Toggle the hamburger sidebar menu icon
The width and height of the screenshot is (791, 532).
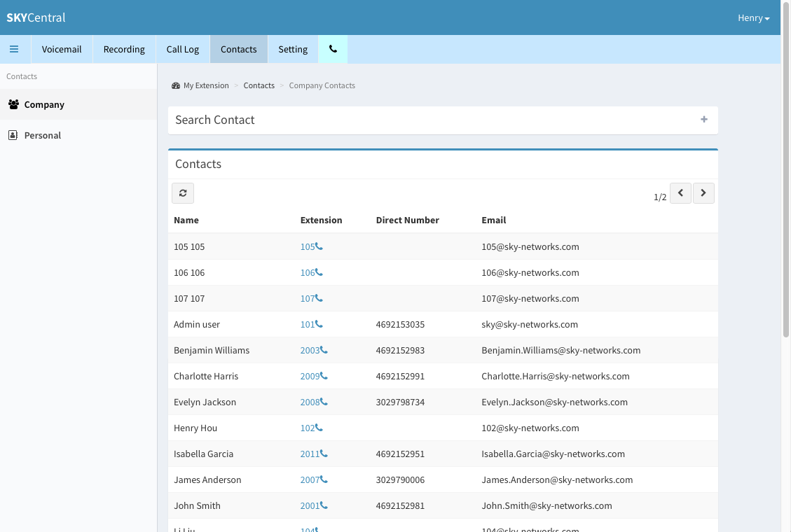click(14, 50)
